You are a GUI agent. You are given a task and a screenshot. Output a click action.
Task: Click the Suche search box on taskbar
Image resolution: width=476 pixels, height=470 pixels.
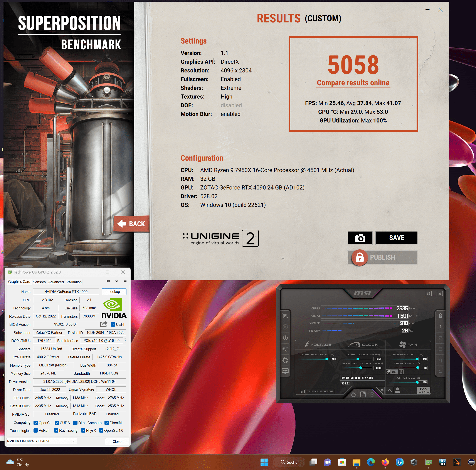(x=289, y=462)
